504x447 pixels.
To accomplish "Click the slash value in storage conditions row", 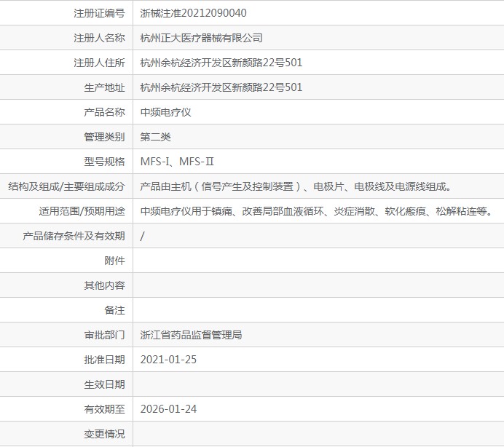I will point(142,236).
